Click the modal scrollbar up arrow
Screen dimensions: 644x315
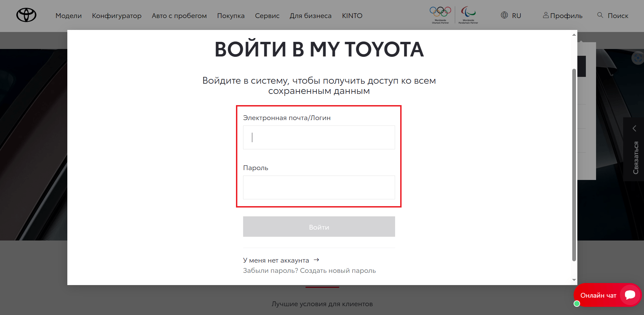click(x=574, y=35)
